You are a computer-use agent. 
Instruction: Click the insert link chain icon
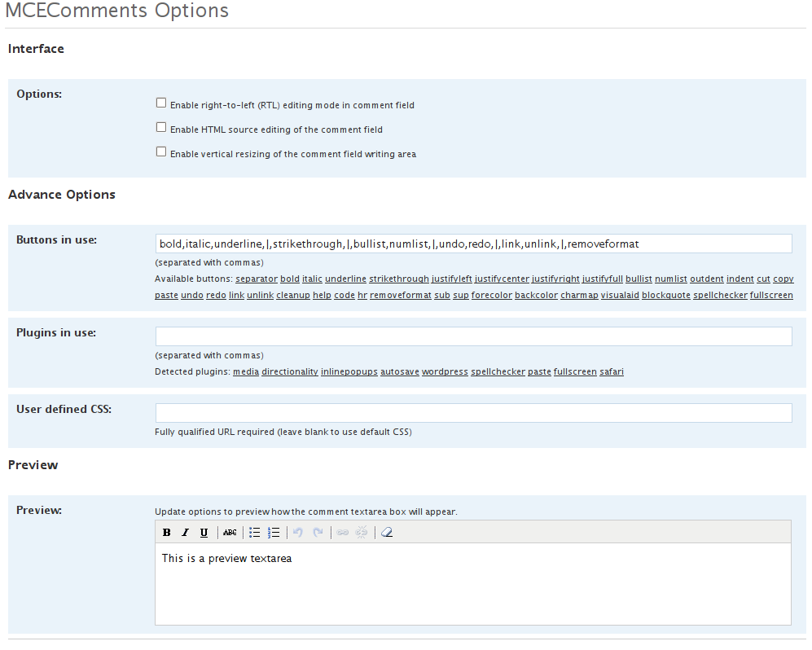(x=342, y=533)
